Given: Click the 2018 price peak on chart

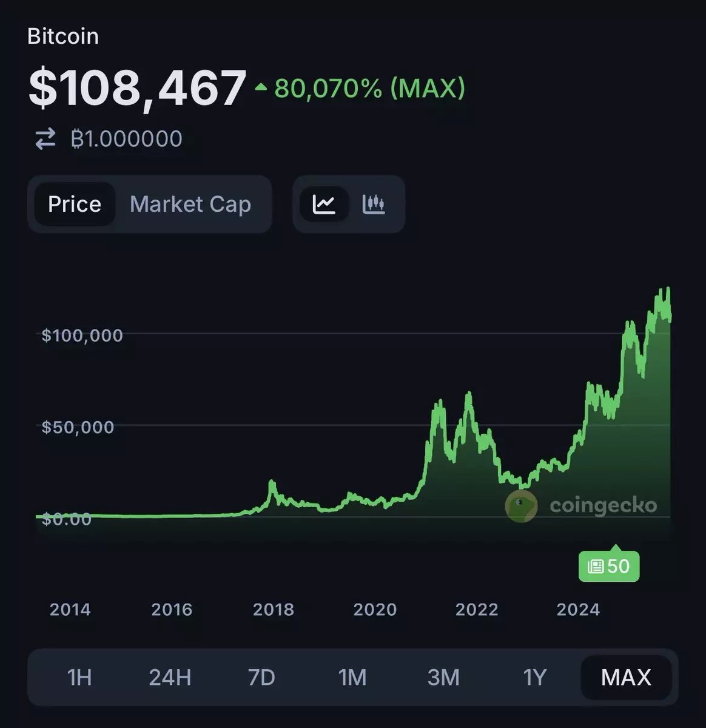Looking at the screenshot, I should 272,484.
